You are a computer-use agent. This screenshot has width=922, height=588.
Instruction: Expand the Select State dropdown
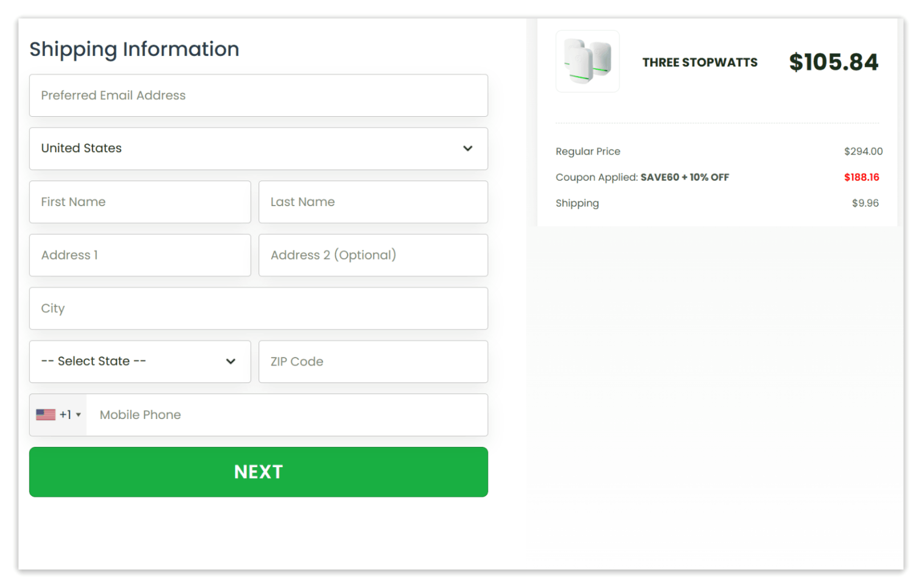(140, 362)
